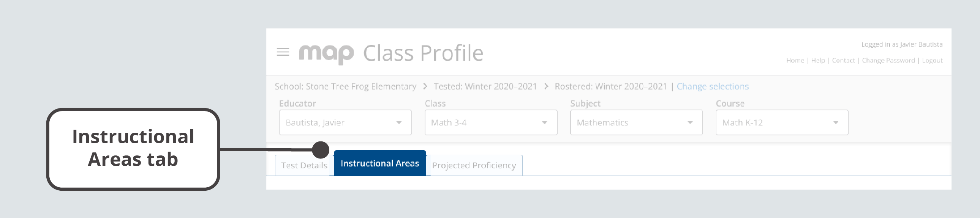Click the Subject dropdown arrow icon
Viewport: 980px width, 218px height.
690,123
